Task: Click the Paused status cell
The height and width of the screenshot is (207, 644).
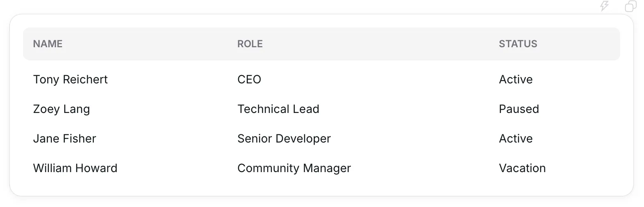Action: [x=519, y=109]
